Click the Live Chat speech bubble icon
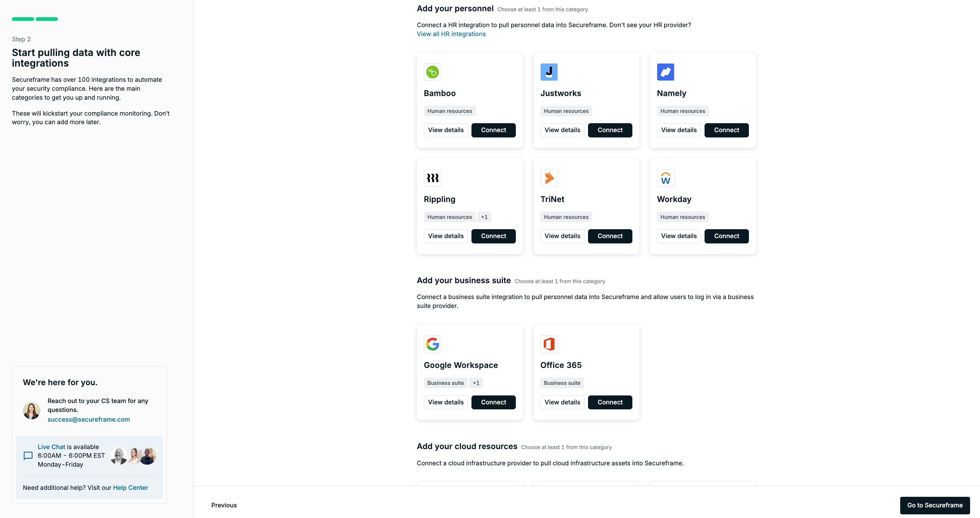 [28, 456]
